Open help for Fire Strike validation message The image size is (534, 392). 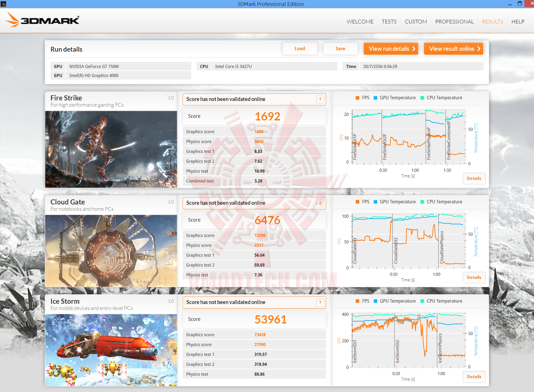pos(320,99)
